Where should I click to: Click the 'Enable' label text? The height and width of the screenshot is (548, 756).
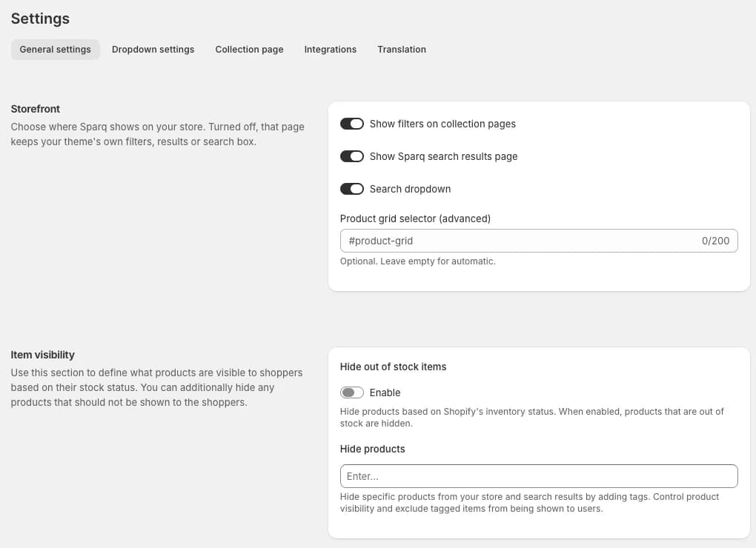385,393
